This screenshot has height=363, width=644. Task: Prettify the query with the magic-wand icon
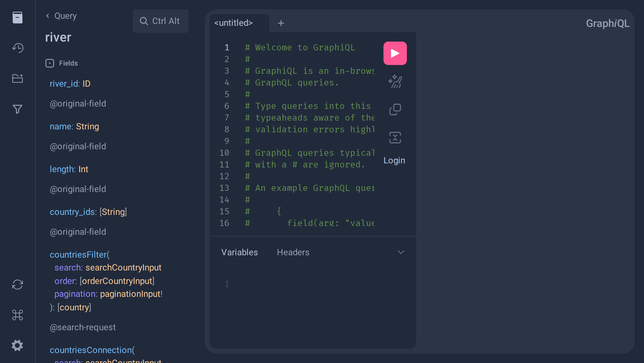click(x=395, y=81)
